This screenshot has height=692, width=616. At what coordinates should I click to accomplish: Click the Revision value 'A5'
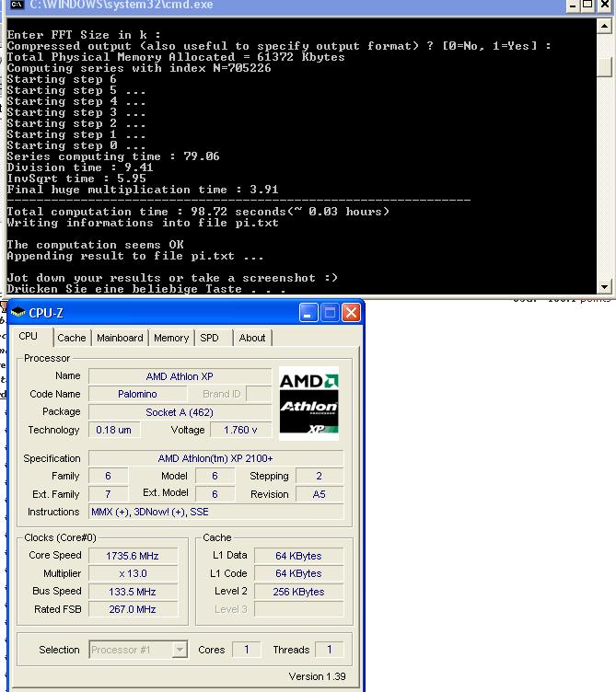coord(320,494)
